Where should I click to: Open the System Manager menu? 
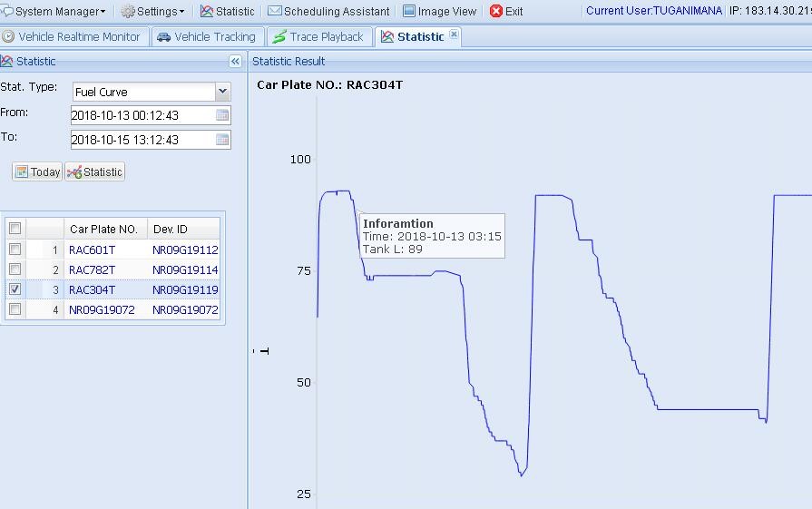54,11
